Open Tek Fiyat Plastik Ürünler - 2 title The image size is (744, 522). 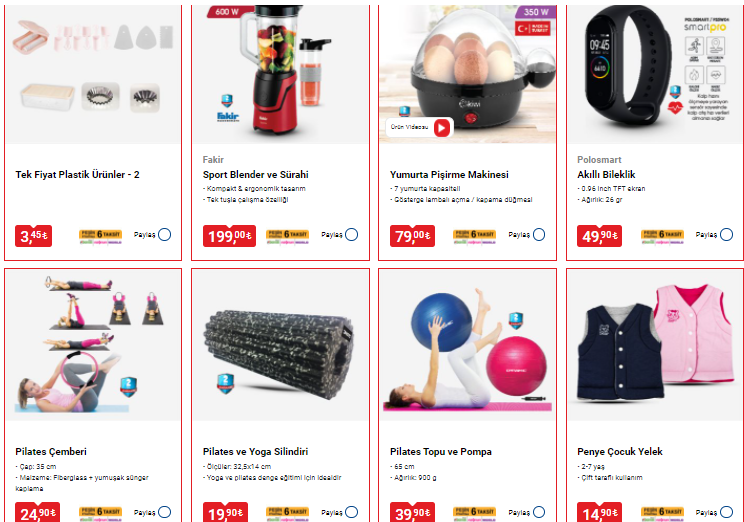click(x=77, y=175)
